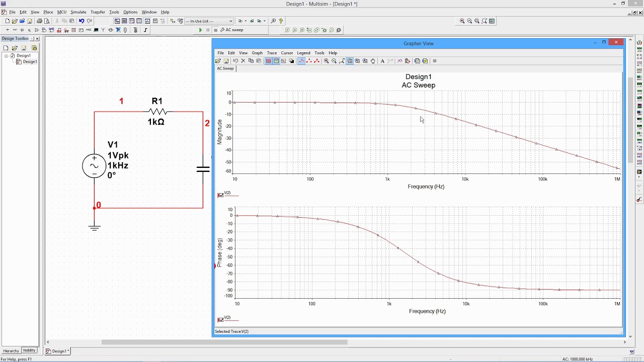Open Multisim Help question mark icon
Viewport: 644px width, 362px height.
tap(281, 21)
